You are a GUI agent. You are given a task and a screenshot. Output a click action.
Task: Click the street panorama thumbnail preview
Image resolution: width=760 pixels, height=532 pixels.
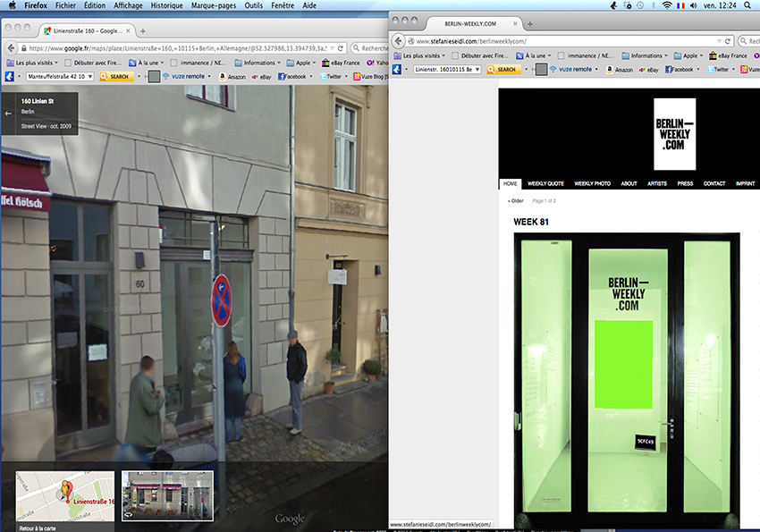(168, 496)
